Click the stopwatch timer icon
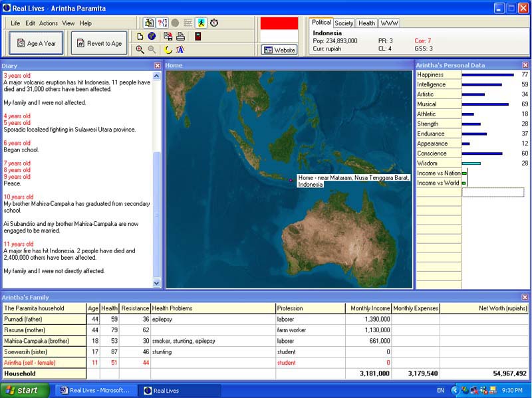532x398 pixels. 213,23
